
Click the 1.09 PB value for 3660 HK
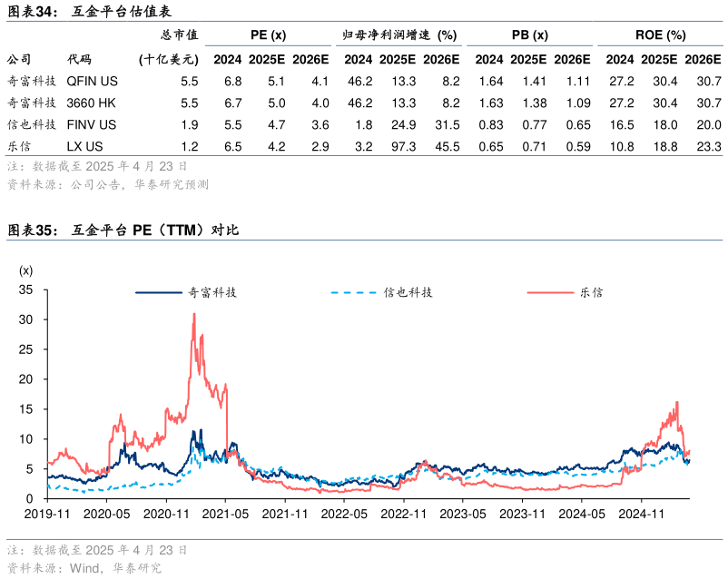click(578, 103)
